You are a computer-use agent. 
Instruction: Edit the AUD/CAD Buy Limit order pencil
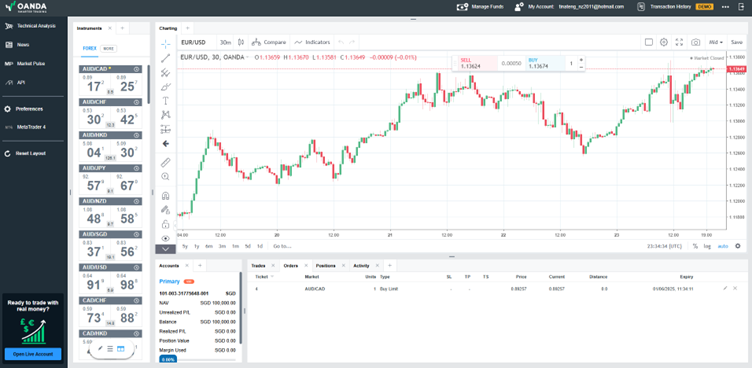coord(726,288)
